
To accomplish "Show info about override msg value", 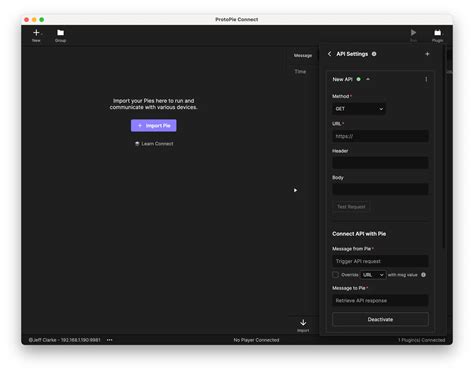I will [423, 275].
